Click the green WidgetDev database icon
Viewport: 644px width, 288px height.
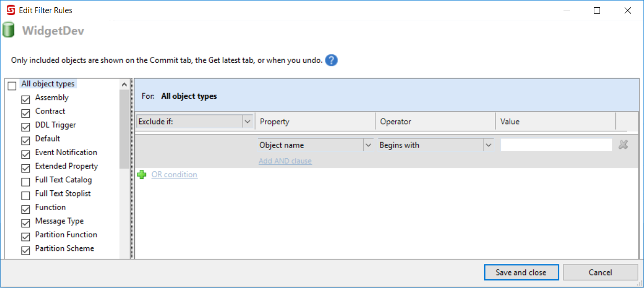[x=8, y=30]
